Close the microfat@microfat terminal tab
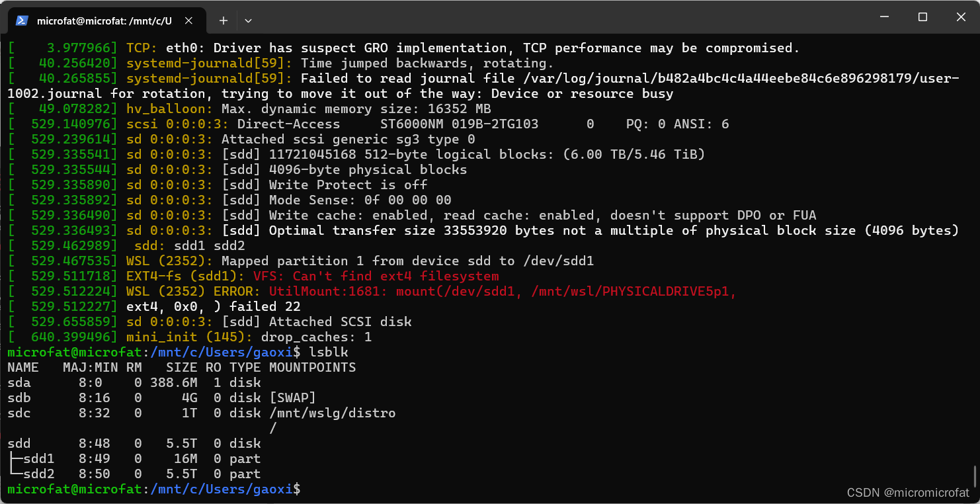The image size is (980, 504). pyautogui.click(x=190, y=21)
